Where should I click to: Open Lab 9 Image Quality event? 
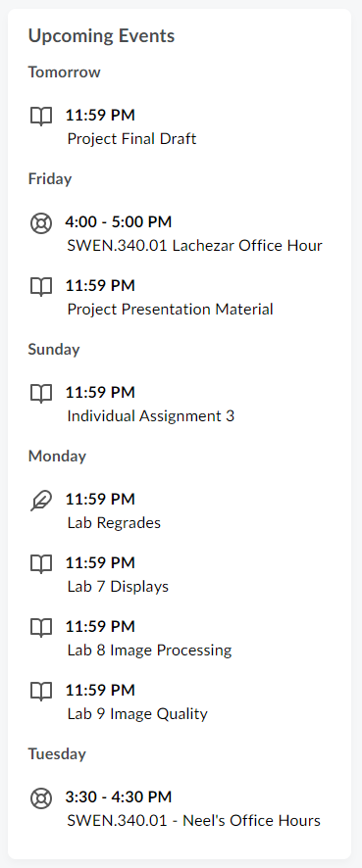click(x=137, y=713)
